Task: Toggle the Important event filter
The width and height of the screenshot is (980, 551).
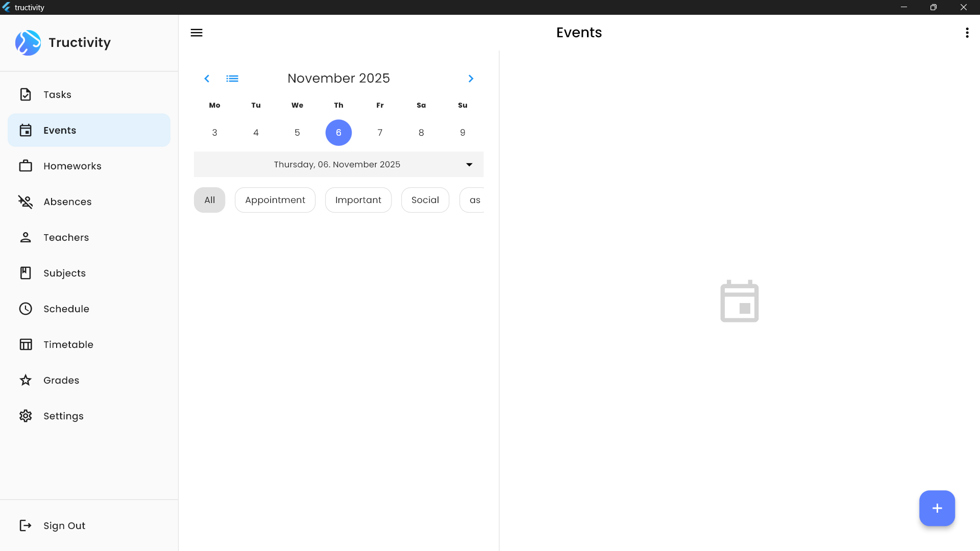Action: coord(358,200)
